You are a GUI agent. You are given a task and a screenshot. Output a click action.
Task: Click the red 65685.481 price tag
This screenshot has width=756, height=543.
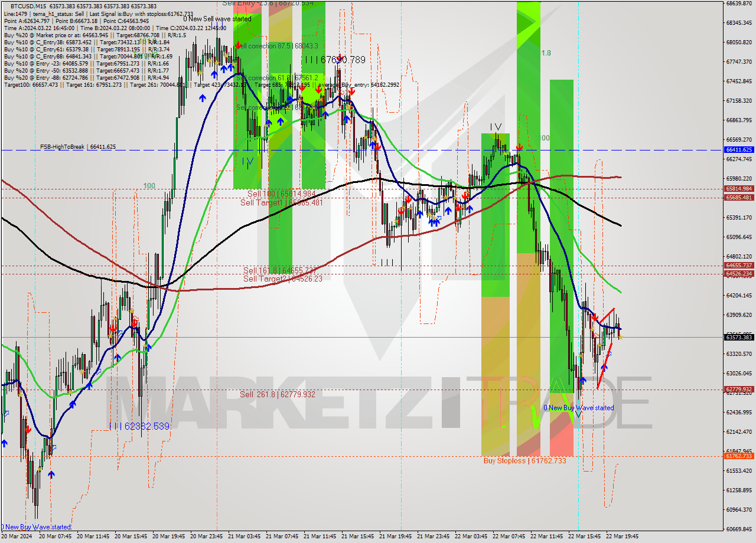point(739,197)
